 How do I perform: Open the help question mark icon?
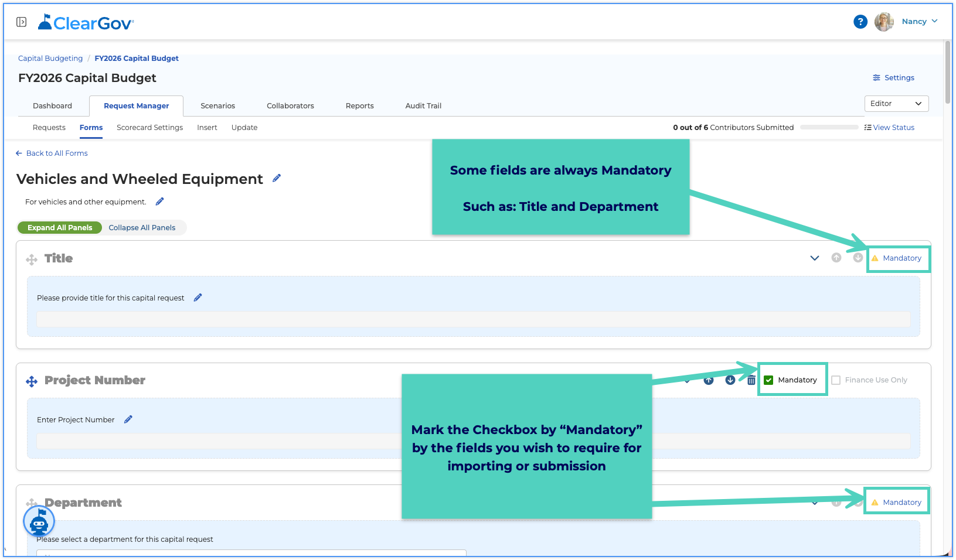click(x=860, y=22)
